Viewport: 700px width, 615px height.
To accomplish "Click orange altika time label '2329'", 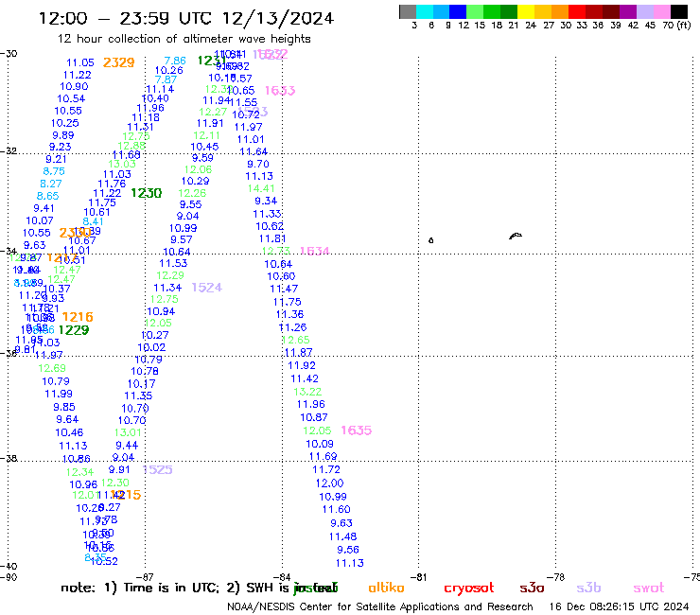I will click(119, 62).
